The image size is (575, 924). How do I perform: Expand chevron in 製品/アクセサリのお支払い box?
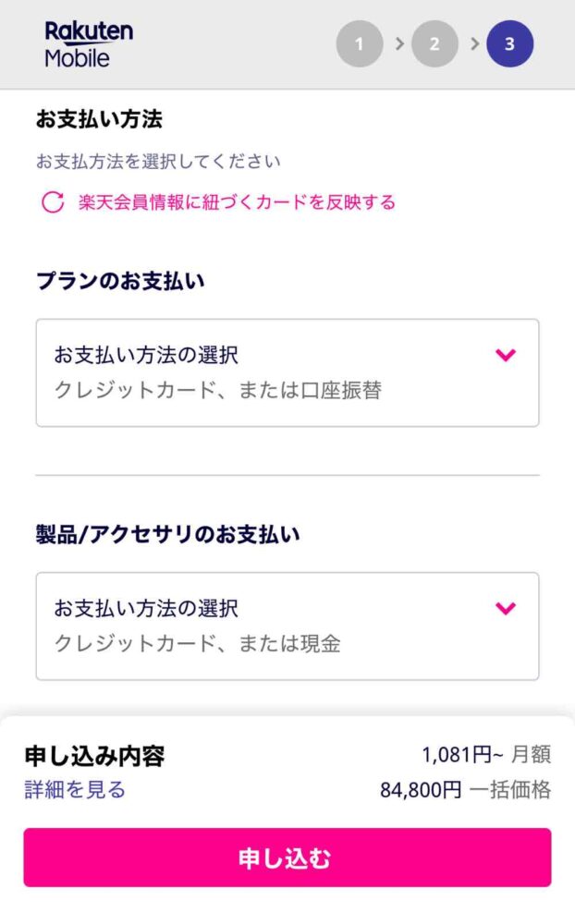point(506,608)
